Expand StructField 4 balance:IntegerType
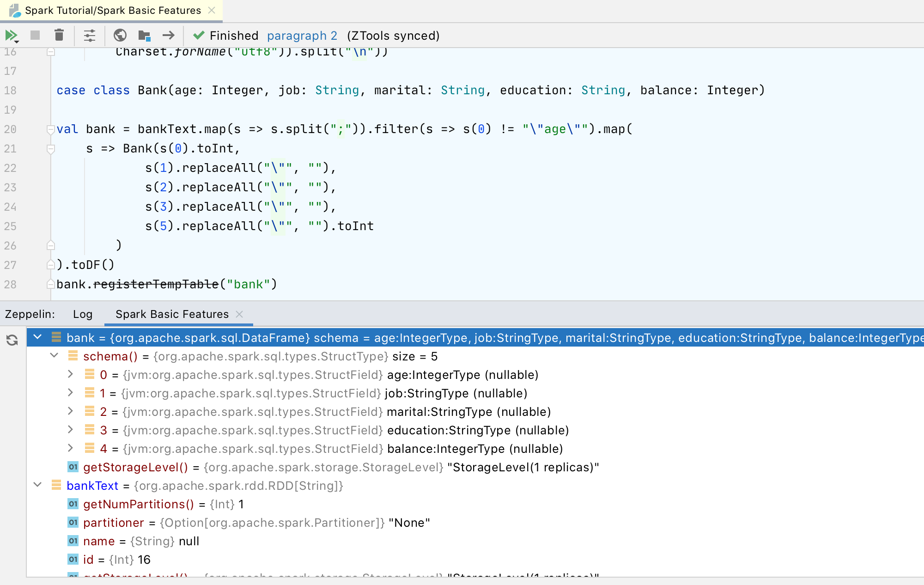Viewport: 924px width, 585px height. [71, 448]
